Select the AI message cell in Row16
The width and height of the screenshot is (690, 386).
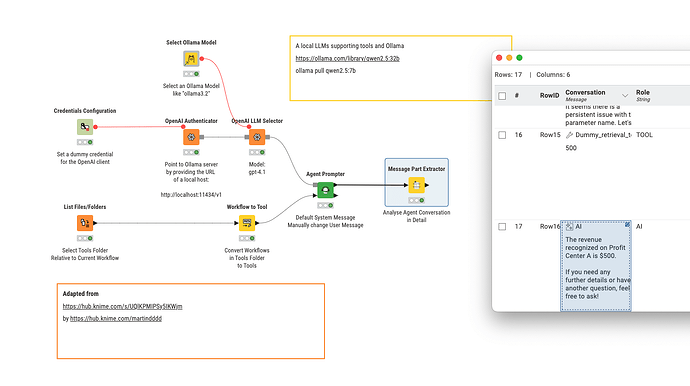click(x=596, y=266)
